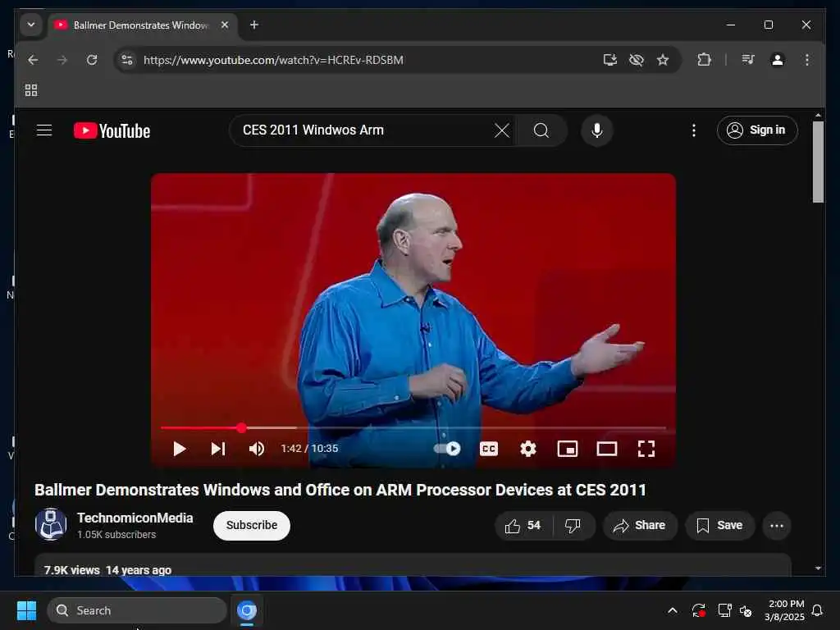Image resolution: width=840 pixels, height=630 pixels.
Task: Play the video
Action: click(180, 449)
